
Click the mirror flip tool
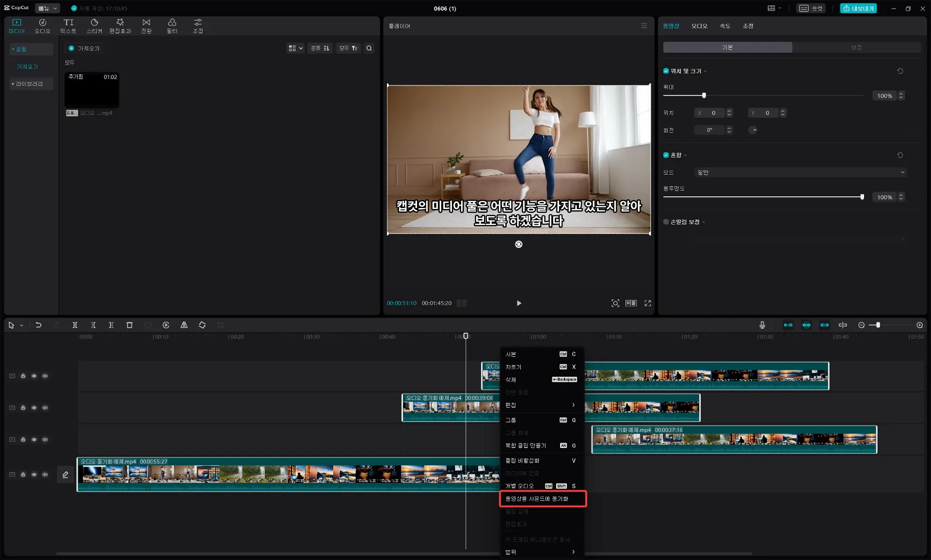pyautogui.click(x=184, y=325)
